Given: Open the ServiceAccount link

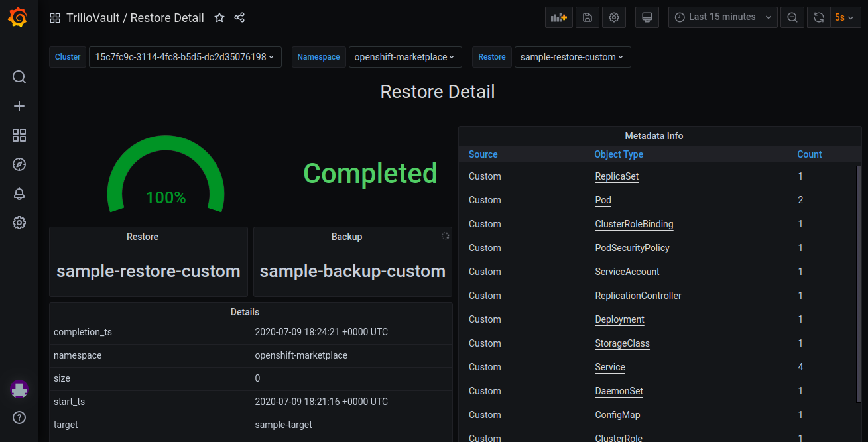Looking at the screenshot, I should pyautogui.click(x=627, y=272).
